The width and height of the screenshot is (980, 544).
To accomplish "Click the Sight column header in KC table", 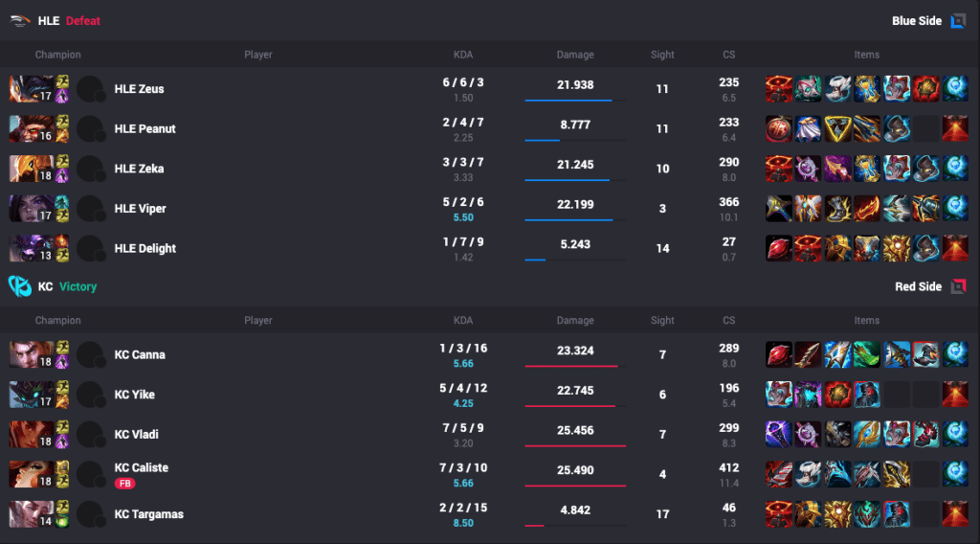I will coord(662,321).
